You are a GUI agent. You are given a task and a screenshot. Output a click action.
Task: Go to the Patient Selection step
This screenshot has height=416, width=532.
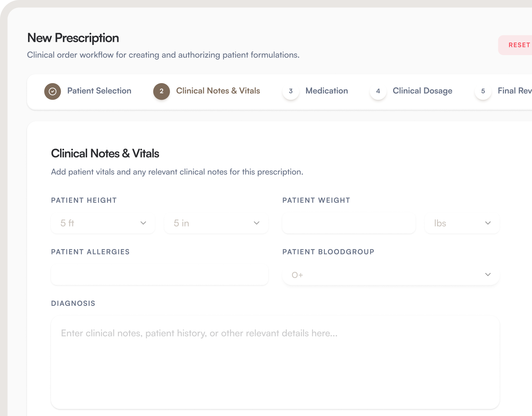coord(99,91)
